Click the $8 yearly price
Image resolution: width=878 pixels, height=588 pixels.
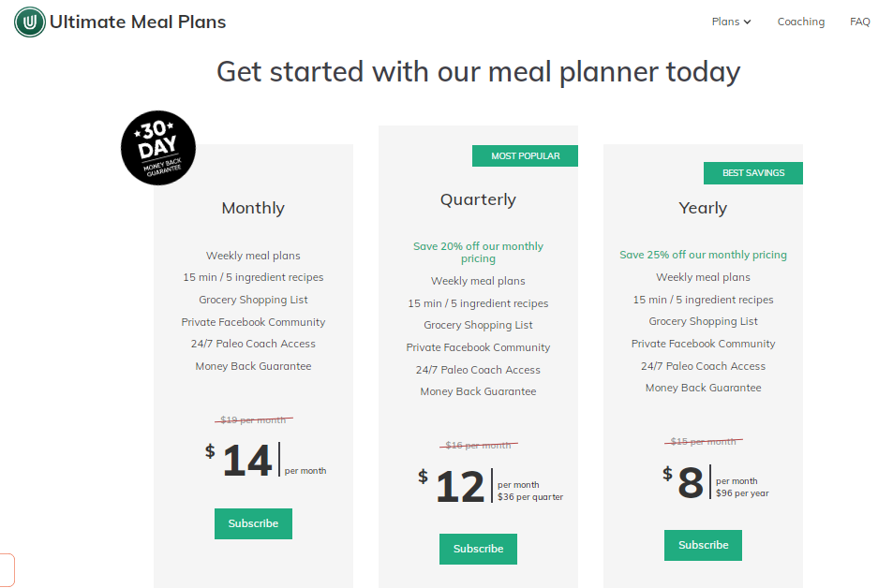(x=690, y=483)
